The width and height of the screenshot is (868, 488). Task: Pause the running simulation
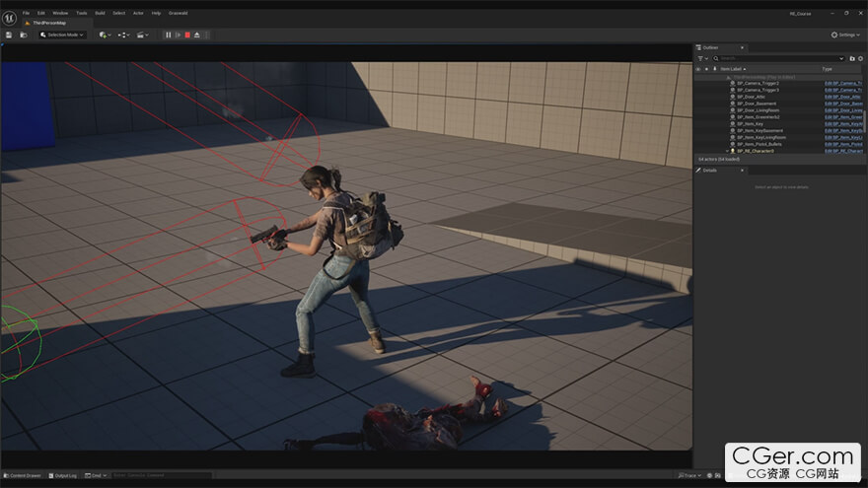tap(168, 35)
